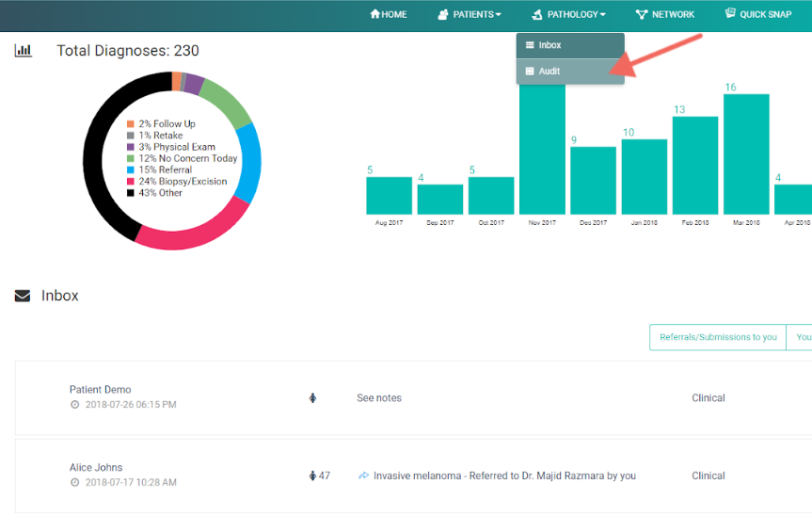Click the Quick Snap camera icon
Image resolution: width=812 pixels, height=515 pixels.
730,14
